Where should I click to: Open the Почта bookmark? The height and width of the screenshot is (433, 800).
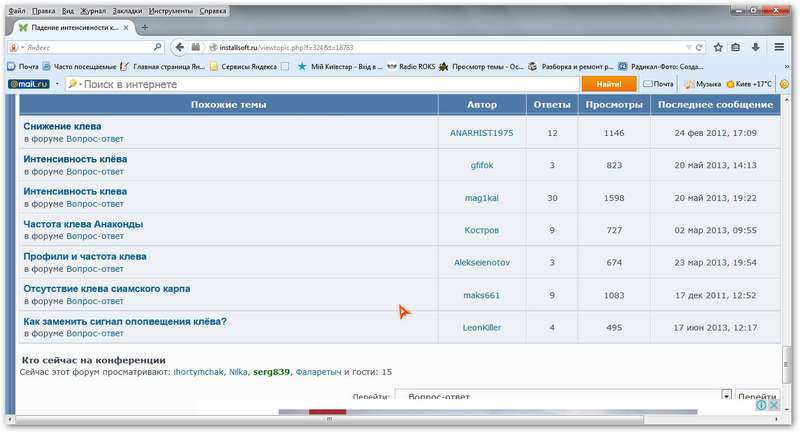[23, 66]
